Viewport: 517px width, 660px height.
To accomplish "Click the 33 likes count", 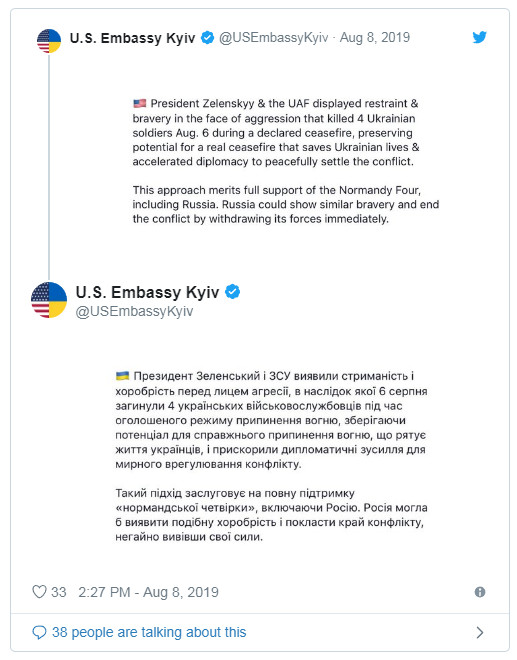I will tap(59, 592).
